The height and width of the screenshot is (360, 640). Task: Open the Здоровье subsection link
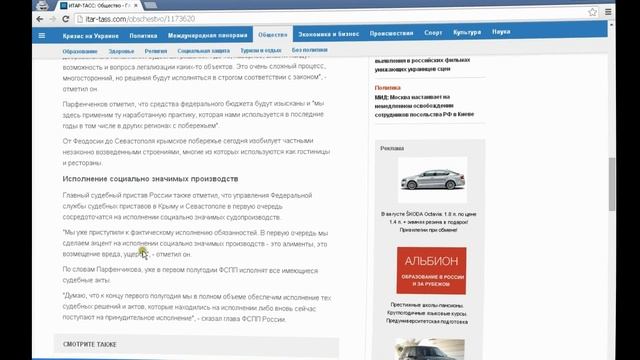coord(121,51)
